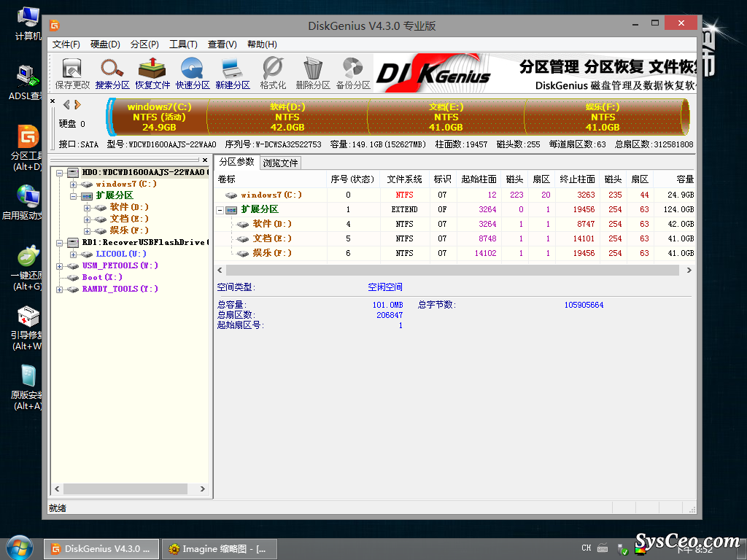This screenshot has width=747, height=560.
Task: Collapse 扩展分区 row in partition table
Action: [x=220, y=209]
